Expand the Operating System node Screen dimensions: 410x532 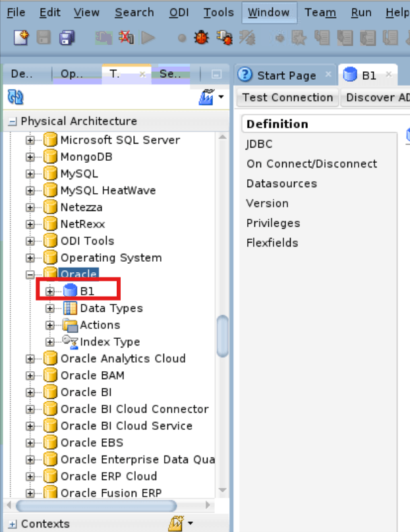30,258
